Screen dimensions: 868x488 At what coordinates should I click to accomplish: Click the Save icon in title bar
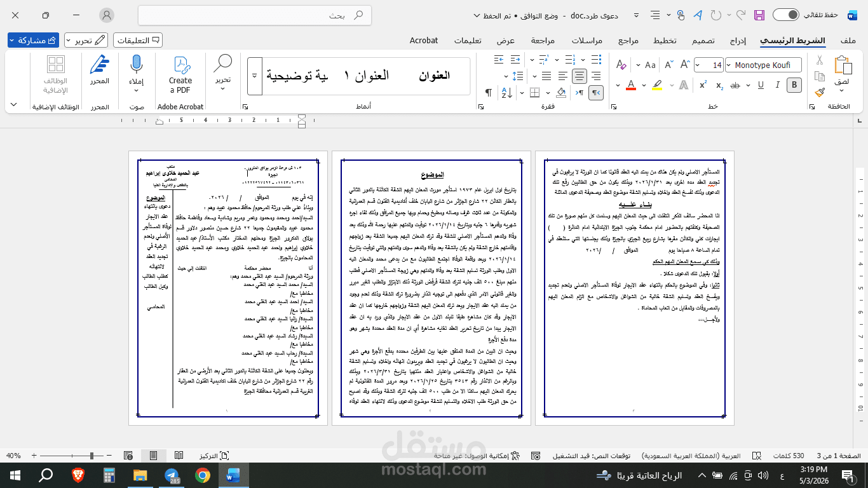coord(759,15)
